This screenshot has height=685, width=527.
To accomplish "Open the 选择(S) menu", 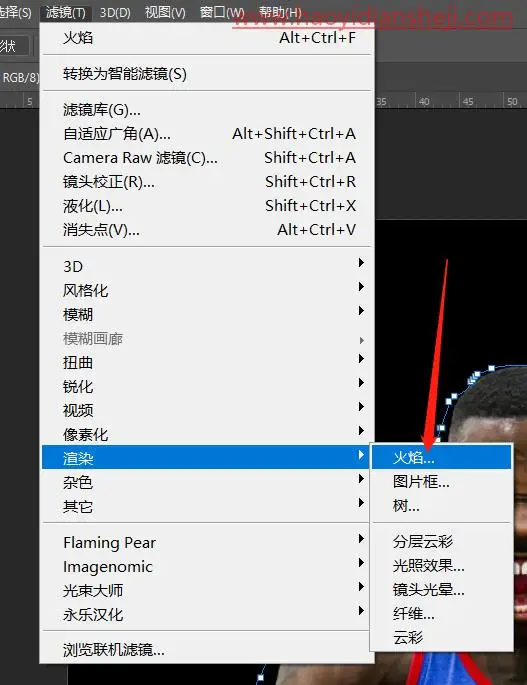I will pyautogui.click(x=16, y=13).
